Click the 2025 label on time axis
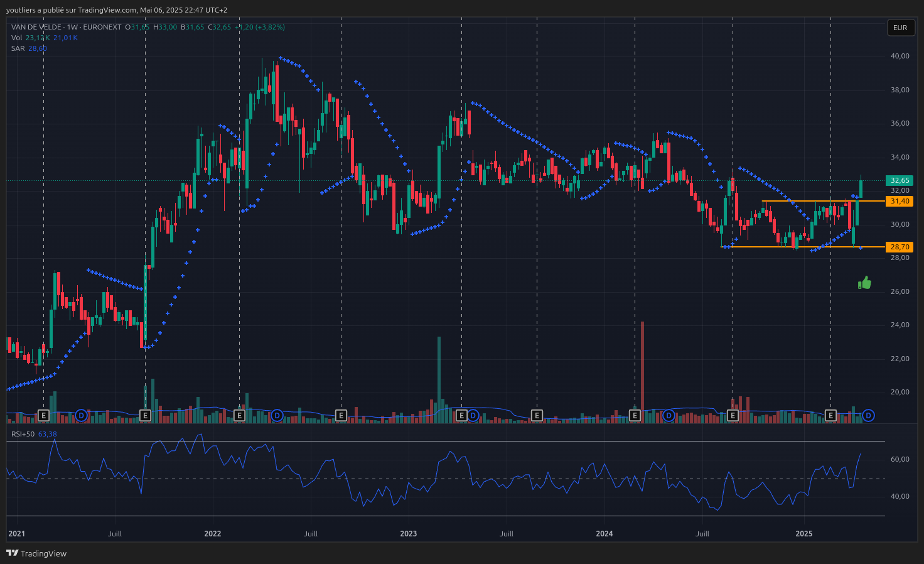The image size is (924, 564). tap(804, 534)
